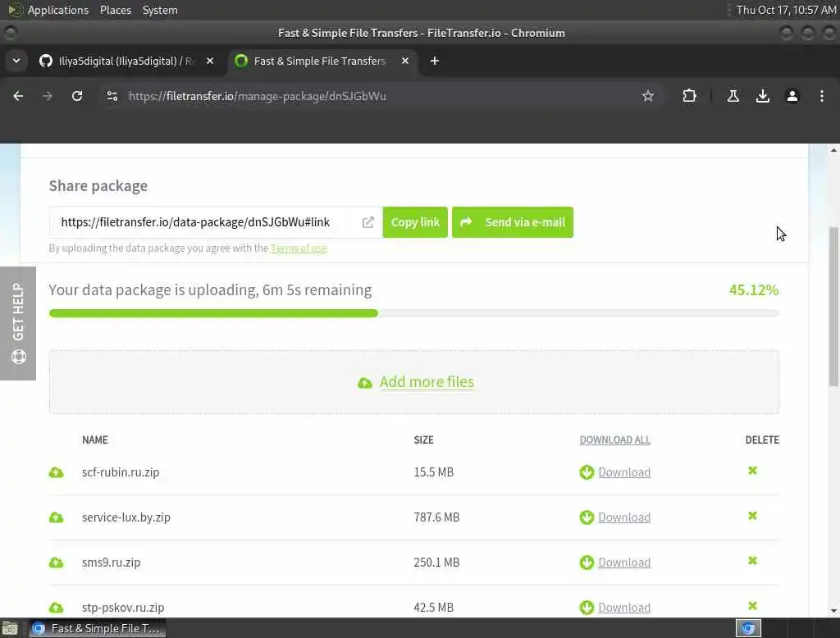Click cloud icon beside stp-pskov.ru.zip
Screen dimensions: 840x638
(x=57, y=608)
